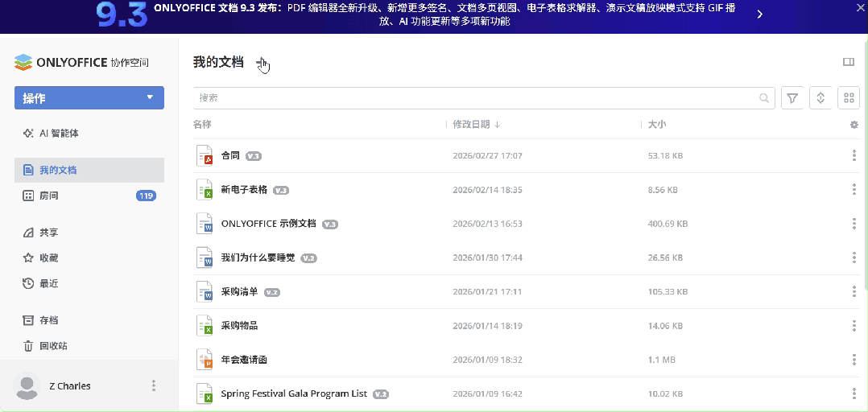Click the date 2026/02/27 17:07

[x=488, y=156]
